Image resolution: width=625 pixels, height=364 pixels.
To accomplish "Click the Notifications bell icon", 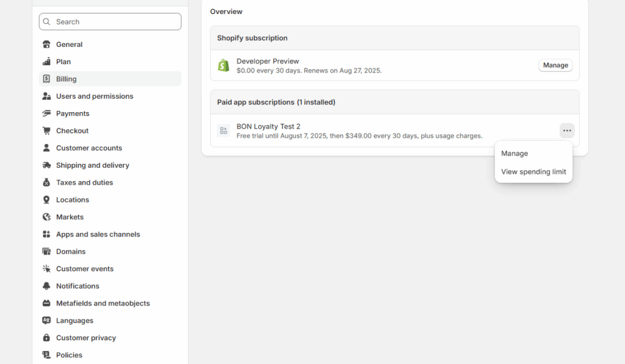I will click(x=46, y=286).
